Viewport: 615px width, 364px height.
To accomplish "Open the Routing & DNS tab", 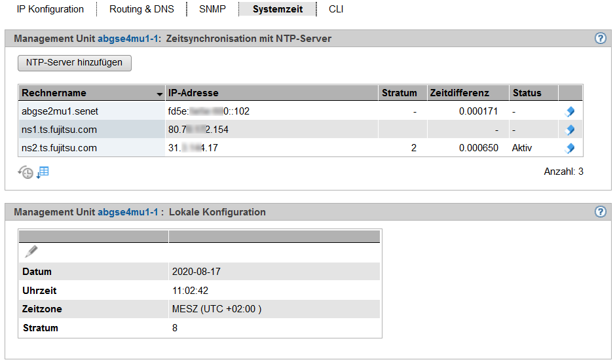I will click(141, 9).
